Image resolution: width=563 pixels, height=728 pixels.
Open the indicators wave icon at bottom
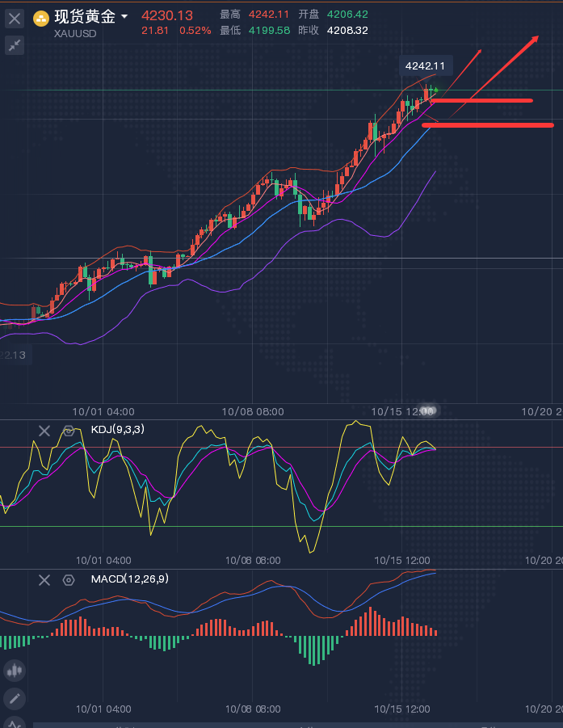coord(15,723)
